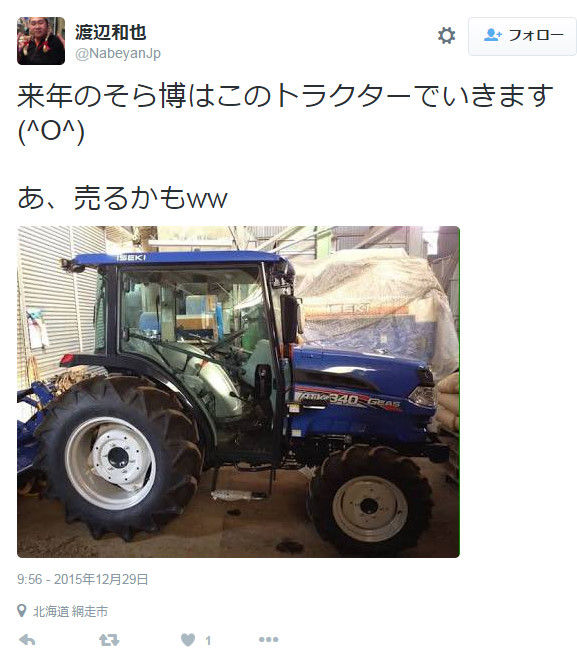Viewport: 577px width, 658px height.
Task: Open 渡辺和也 display name link
Action: [110, 32]
